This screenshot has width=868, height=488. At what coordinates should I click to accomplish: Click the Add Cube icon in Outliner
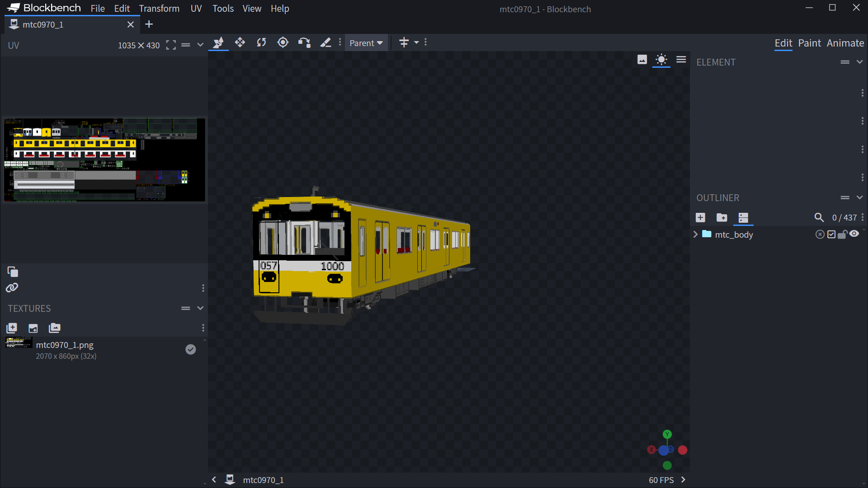click(700, 218)
